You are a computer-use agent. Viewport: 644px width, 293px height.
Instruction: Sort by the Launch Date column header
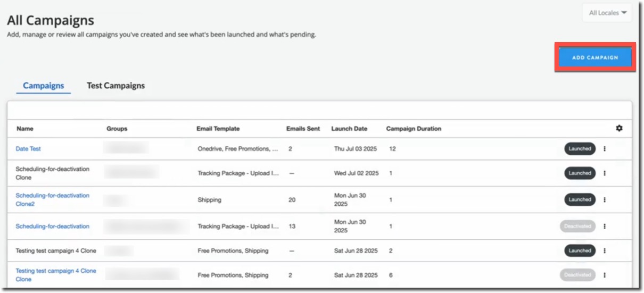point(349,129)
